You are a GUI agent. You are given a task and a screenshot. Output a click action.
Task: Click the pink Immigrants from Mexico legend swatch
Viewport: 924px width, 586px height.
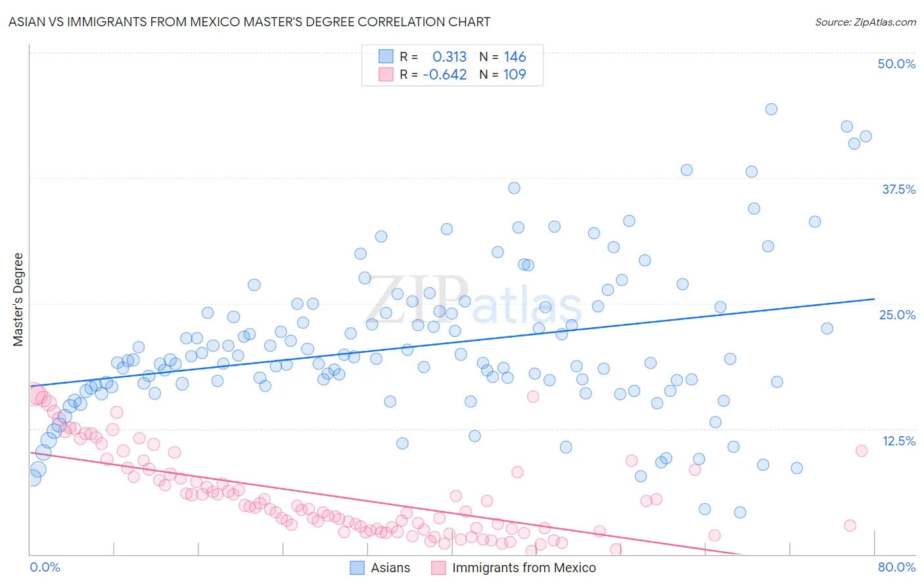click(x=438, y=568)
